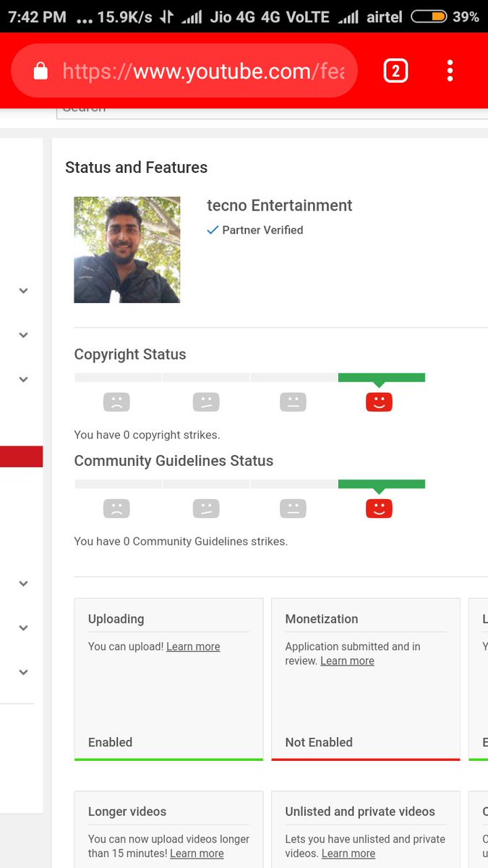Viewport: 488px width, 868px height.
Task: Click the sad face under Community Guidelines Status
Action: point(116,509)
